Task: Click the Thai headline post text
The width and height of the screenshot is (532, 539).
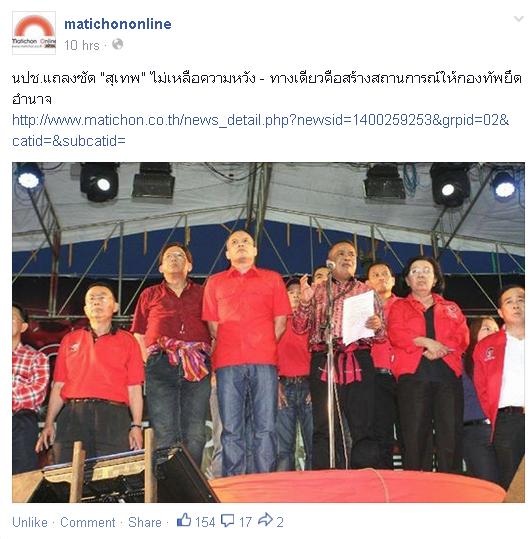Action: click(267, 88)
